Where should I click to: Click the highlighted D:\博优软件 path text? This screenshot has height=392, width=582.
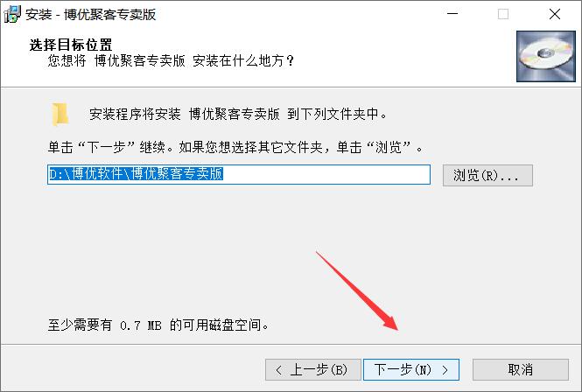[x=136, y=174]
